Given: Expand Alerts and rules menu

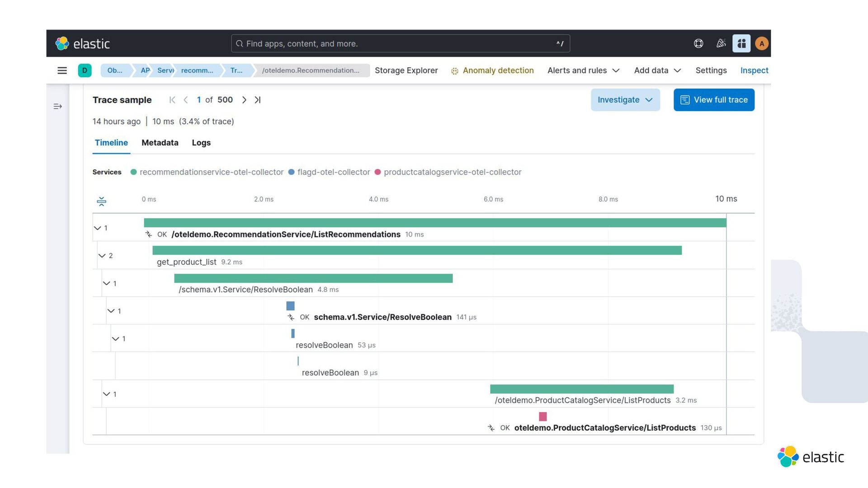Looking at the screenshot, I should click(x=583, y=70).
